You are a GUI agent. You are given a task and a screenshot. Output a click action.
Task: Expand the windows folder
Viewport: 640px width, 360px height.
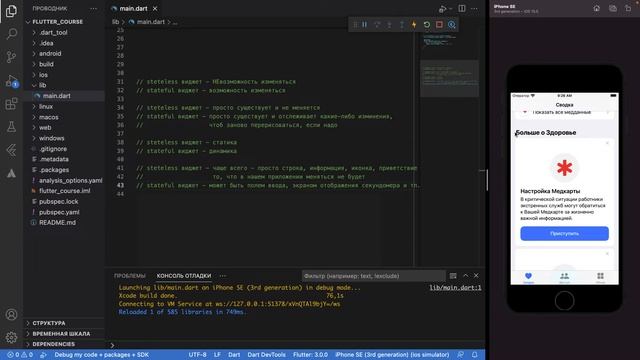51,138
